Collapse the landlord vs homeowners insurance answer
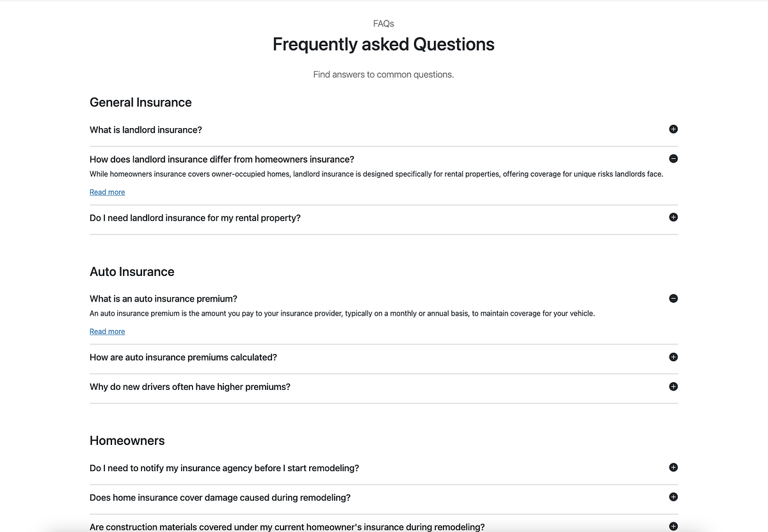 coord(673,158)
